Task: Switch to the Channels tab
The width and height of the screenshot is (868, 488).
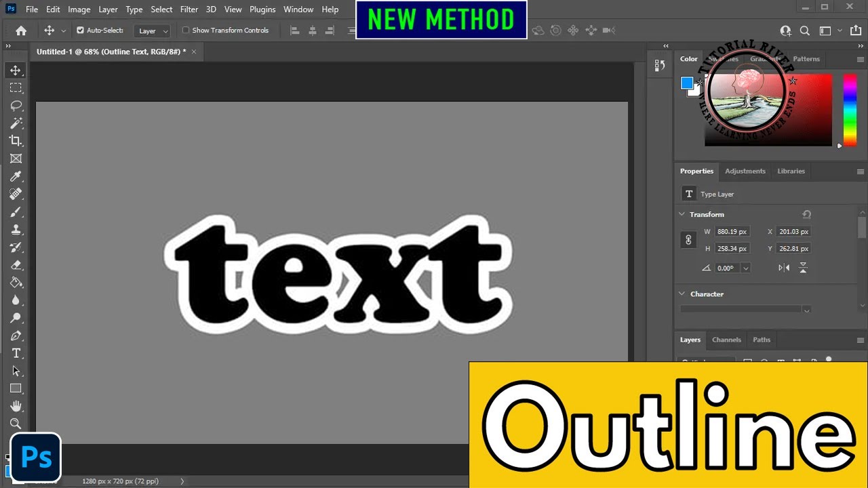Action: click(726, 340)
